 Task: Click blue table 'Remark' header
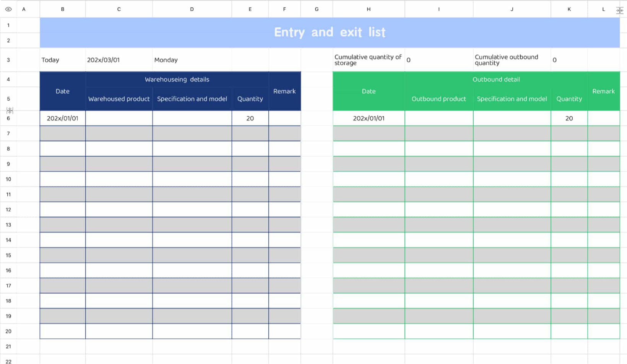(x=284, y=91)
